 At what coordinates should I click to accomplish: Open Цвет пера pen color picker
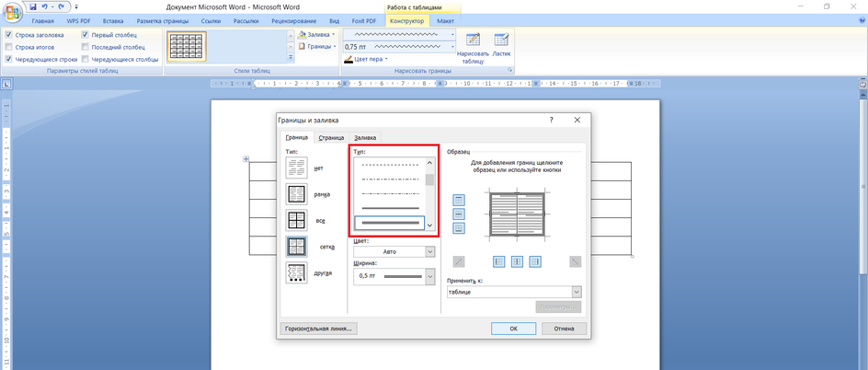tap(366, 59)
